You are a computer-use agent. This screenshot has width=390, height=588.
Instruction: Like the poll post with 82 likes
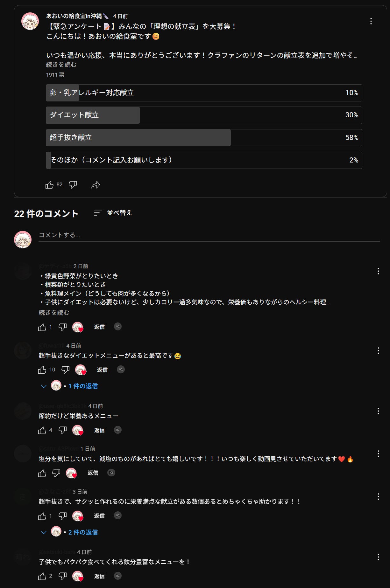click(x=50, y=185)
